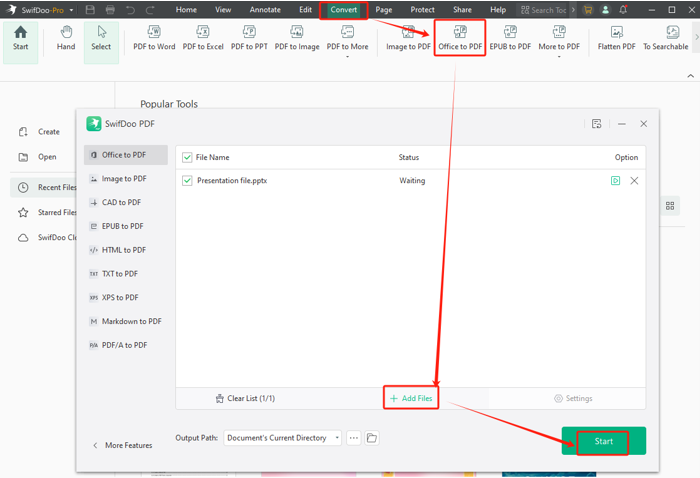
Task: Click Create in the left sidebar
Action: click(x=39, y=132)
